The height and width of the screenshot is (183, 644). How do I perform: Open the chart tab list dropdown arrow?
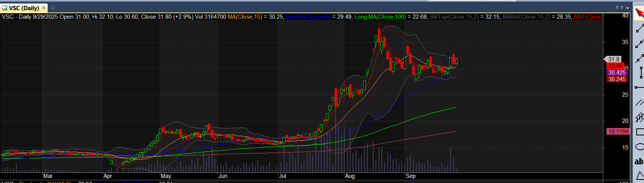click(x=628, y=7)
